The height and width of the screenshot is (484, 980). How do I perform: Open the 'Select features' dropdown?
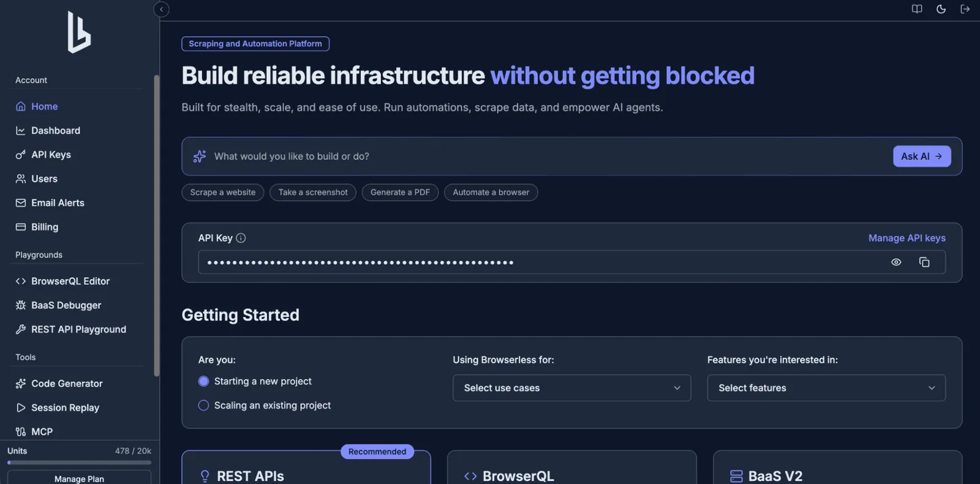point(826,388)
